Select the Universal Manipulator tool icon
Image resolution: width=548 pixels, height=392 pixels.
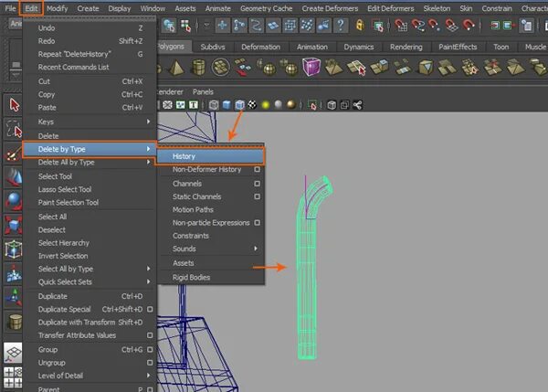pyautogui.click(x=14, y=249)
